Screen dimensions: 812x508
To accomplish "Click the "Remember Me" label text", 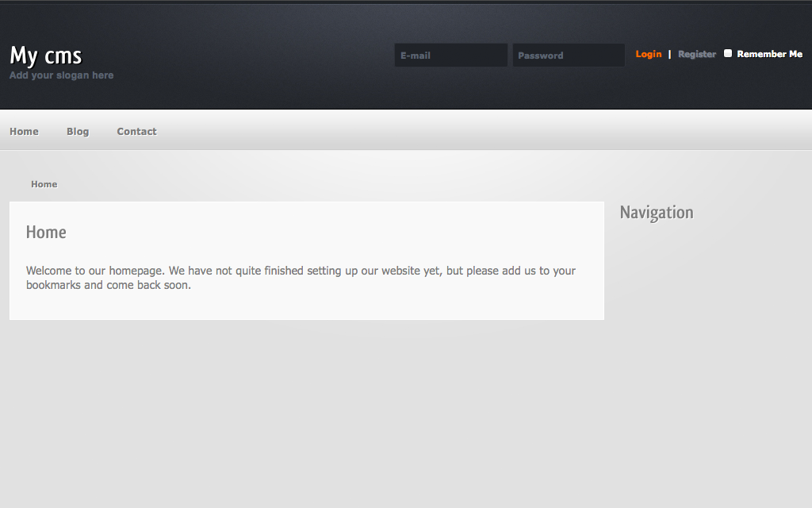I will [769, 54].
